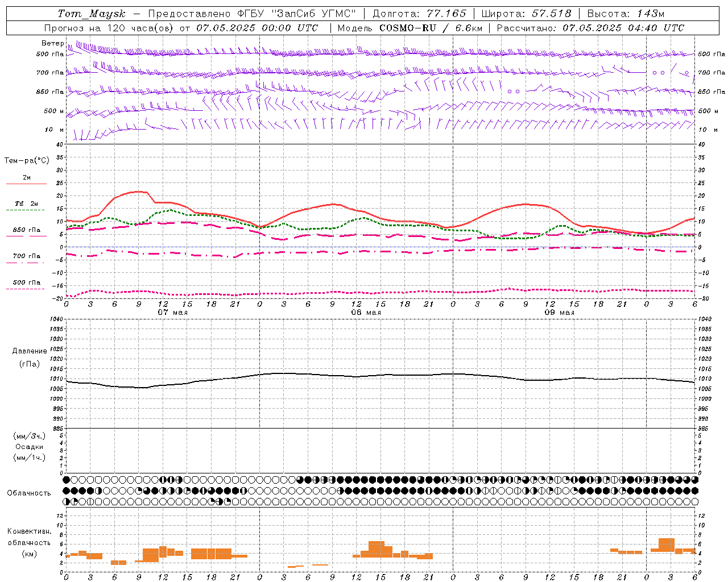Click the "Ветер" wind panel label
Image resolution: width=728 pixels, height=582 pixels.
click(x=53, y=43)
